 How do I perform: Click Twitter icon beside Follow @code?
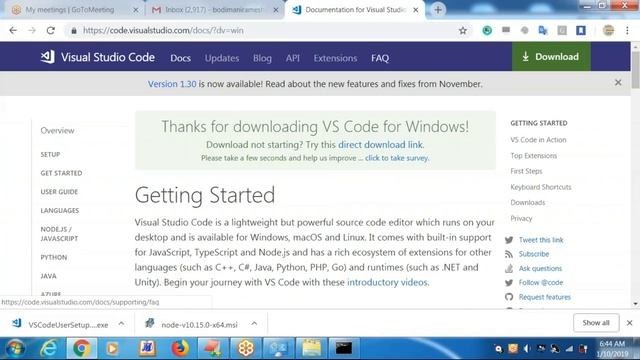click(509, 282)
